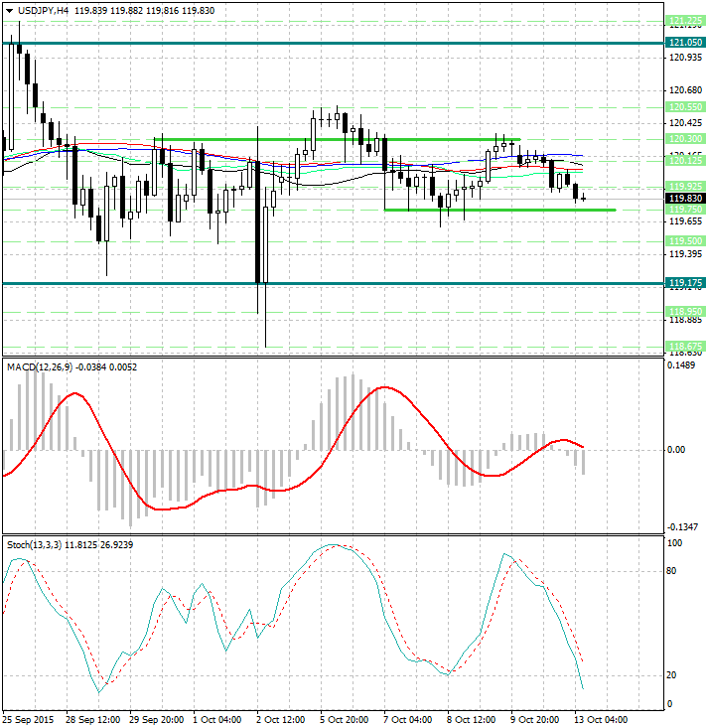Click the 120.935 price scale value
Viewport: 706px width, 728px height.
pyautogui.click(x=685, y=58)
